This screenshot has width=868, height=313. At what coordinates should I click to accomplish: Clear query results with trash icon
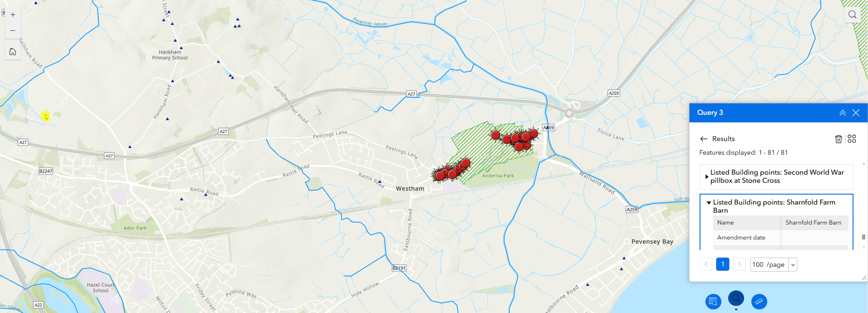(x=838, y=139)
